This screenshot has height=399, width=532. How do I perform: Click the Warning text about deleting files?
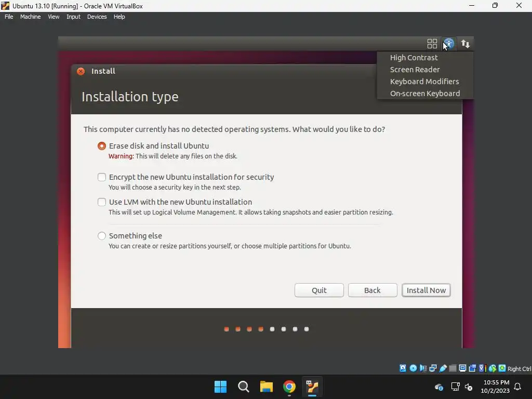click(172, 156)
